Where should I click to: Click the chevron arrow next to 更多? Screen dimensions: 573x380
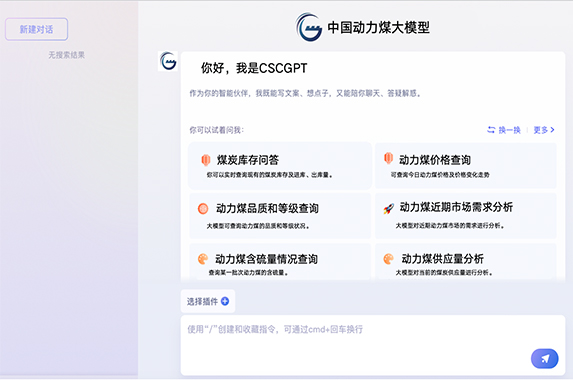pyautogui.click(x=552, y=130)
